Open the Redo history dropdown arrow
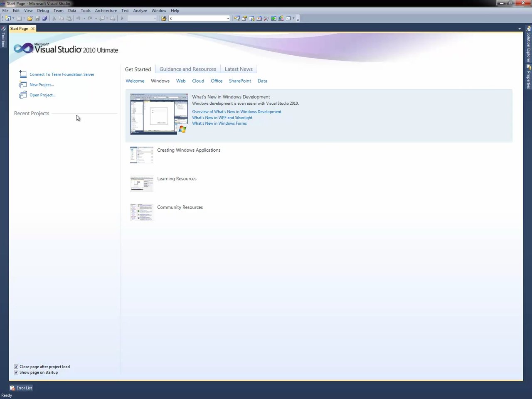This screenshot has width=532, height=399. coord(96,18)
